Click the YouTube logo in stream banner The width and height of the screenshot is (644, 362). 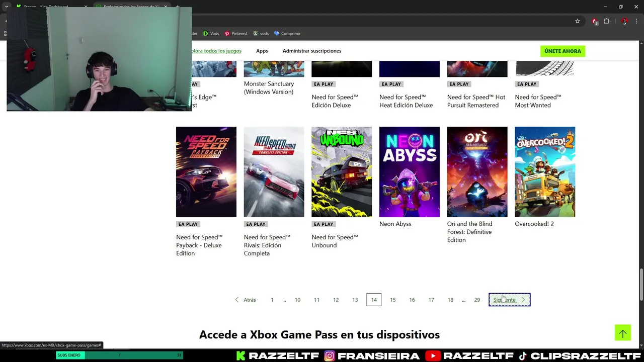point(433,356)
